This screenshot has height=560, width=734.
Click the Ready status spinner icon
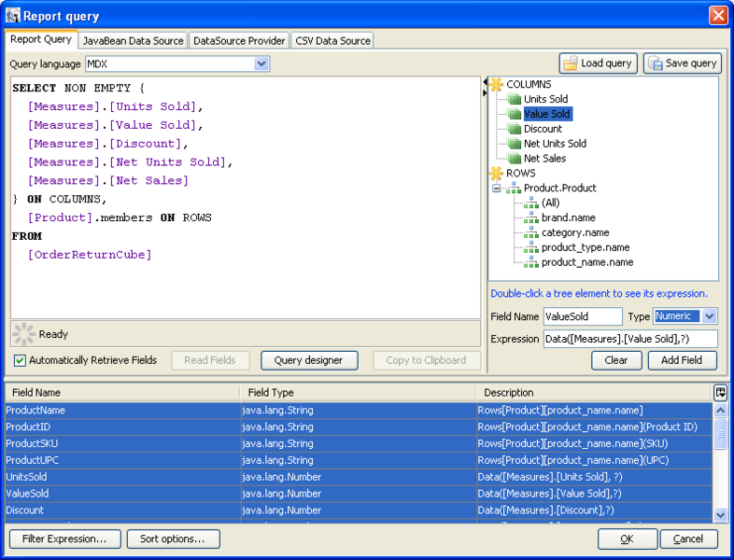pos(23,334)
